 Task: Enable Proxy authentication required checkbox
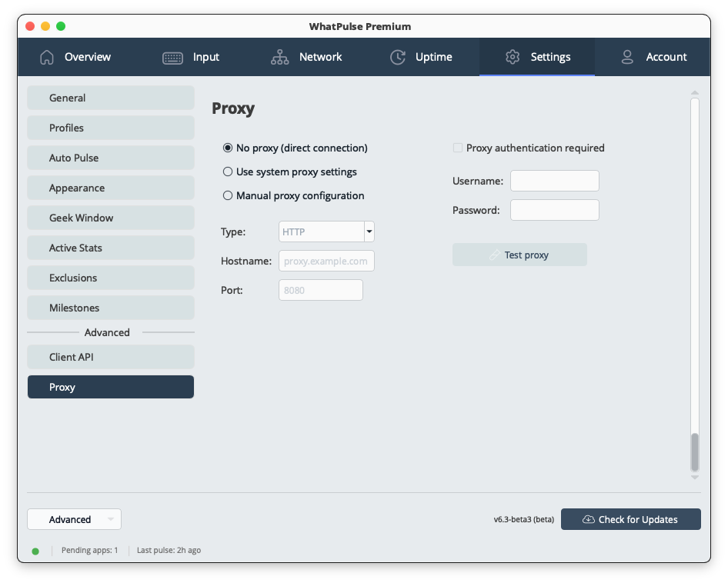coord(458,148)
